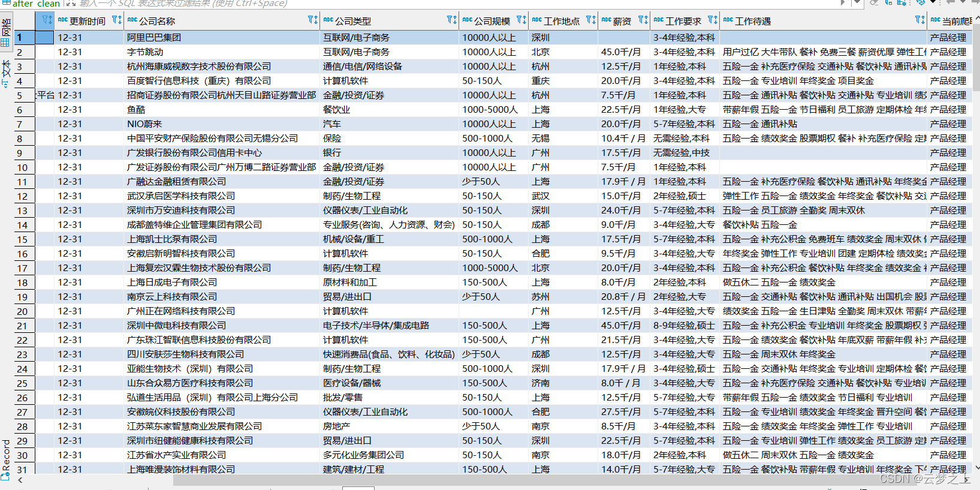Select the cell 上海唯漫装饰材料有限公司
Screen dimensions: 980x490
pos(222,469)
